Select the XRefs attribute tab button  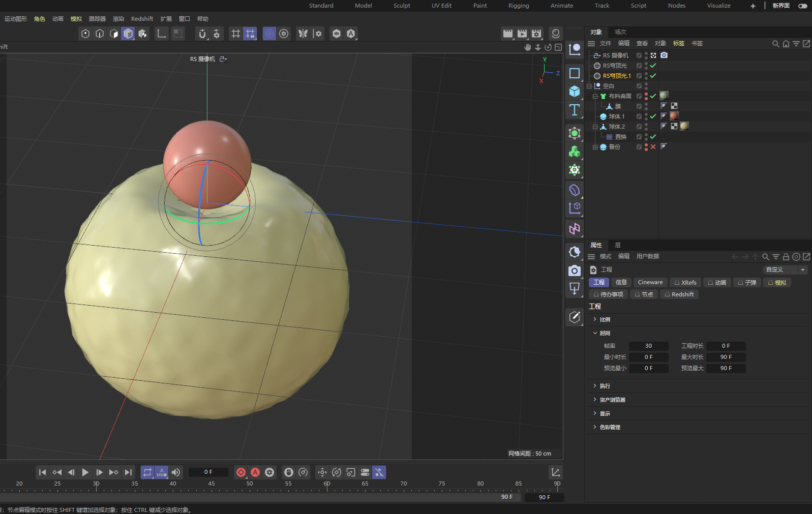coord(685,283)
